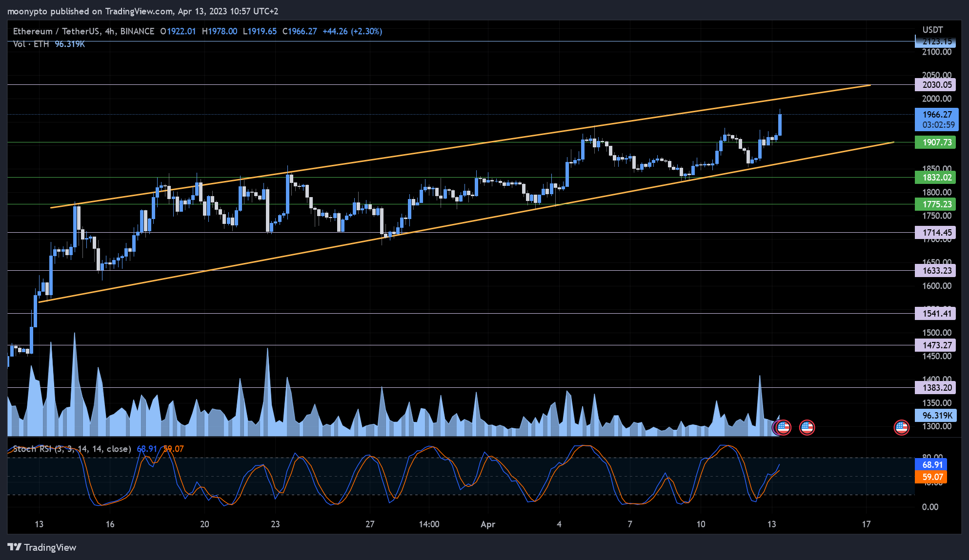Image resolution: width=969 pixels, height=560 pixels.
Task: Click the latest blue candle near 1966
Action: click(780, 124)
